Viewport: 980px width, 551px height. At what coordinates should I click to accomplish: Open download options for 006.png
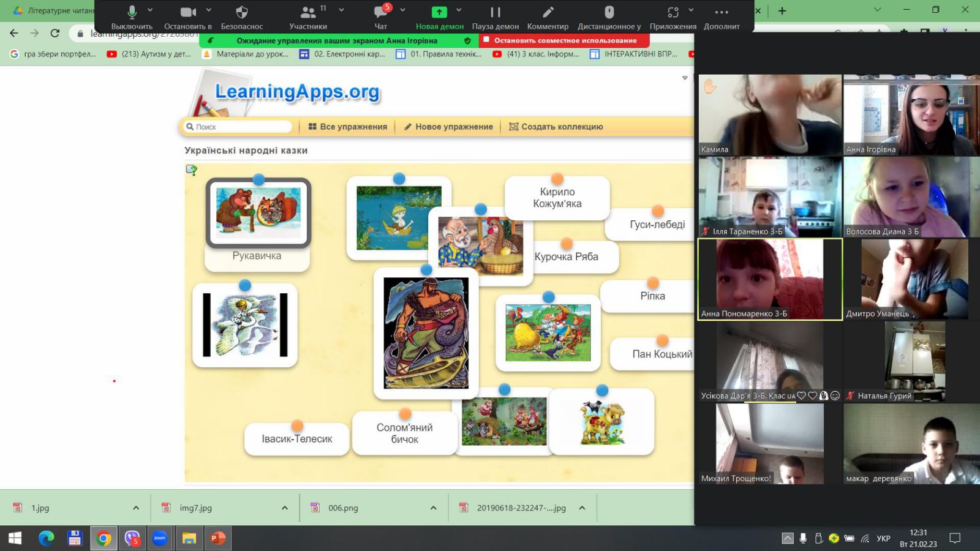point(434,508)
